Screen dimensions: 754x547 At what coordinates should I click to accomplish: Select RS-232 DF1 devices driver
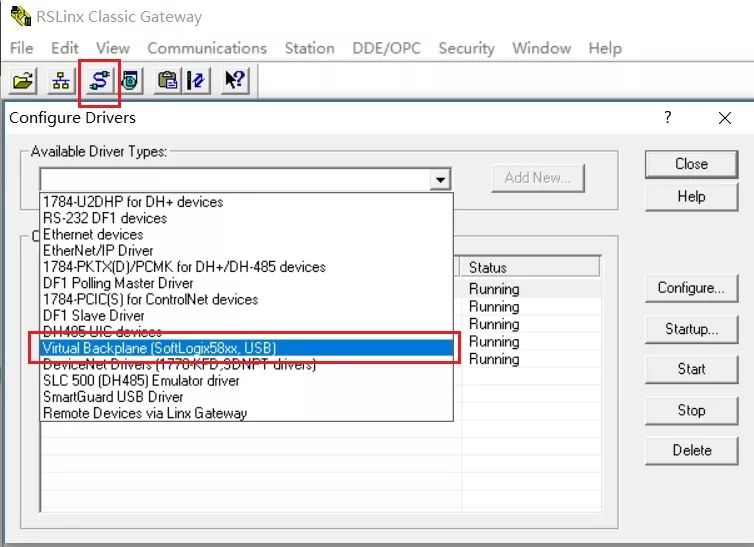[246, 218]
